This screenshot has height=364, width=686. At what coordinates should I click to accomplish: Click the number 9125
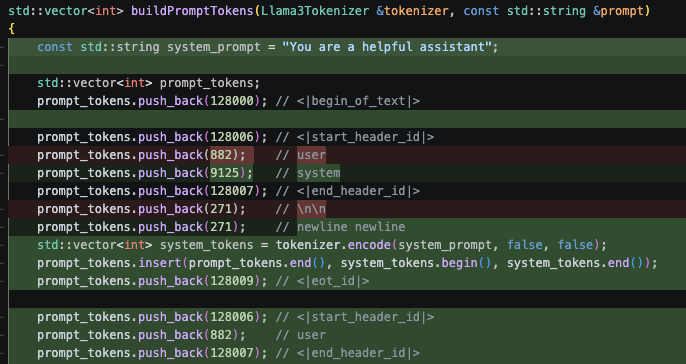coord(224,173)
